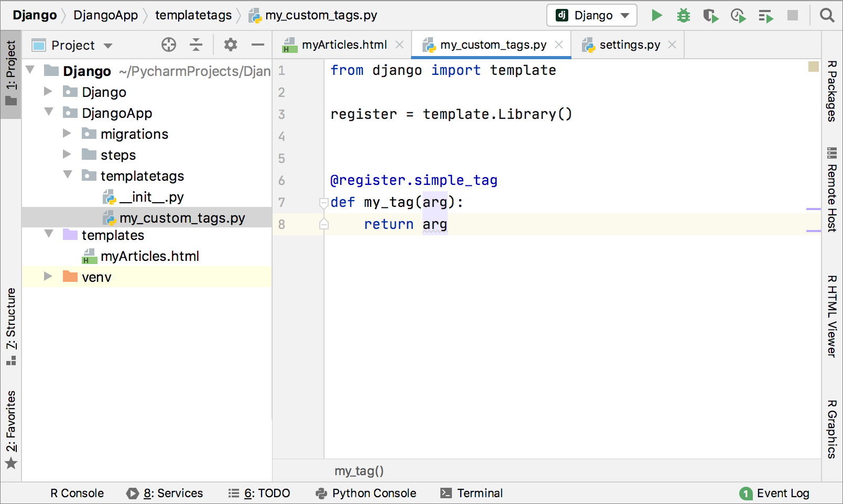Click the green Run button
The image size is (843, 504).
(657, 16)
